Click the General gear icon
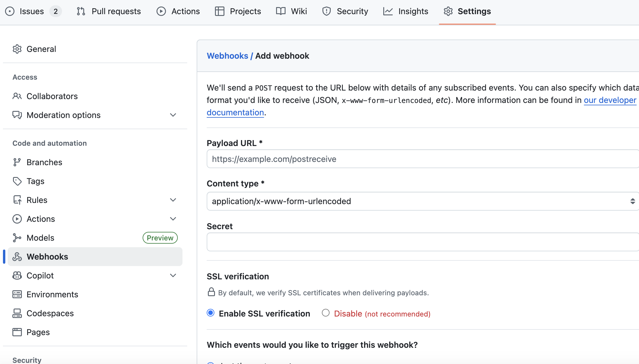639x364 pixels. pyautogui.click(x=17, y=49)
